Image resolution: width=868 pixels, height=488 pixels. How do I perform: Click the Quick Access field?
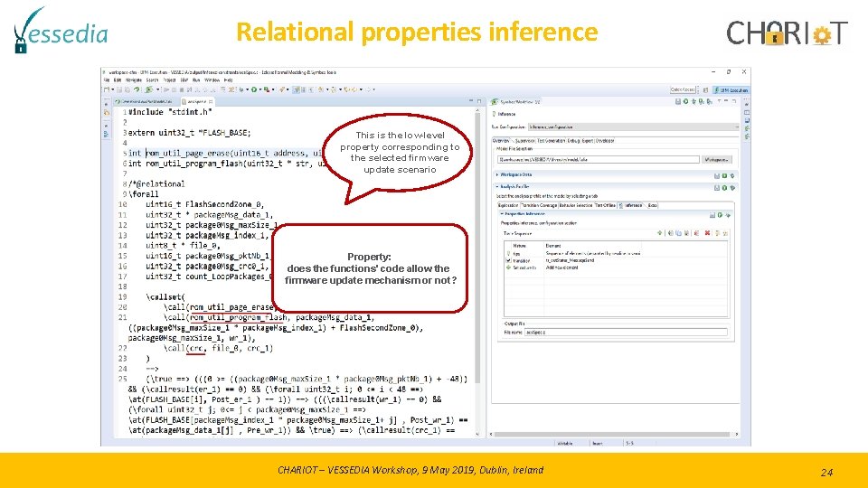tap(684, 89)
